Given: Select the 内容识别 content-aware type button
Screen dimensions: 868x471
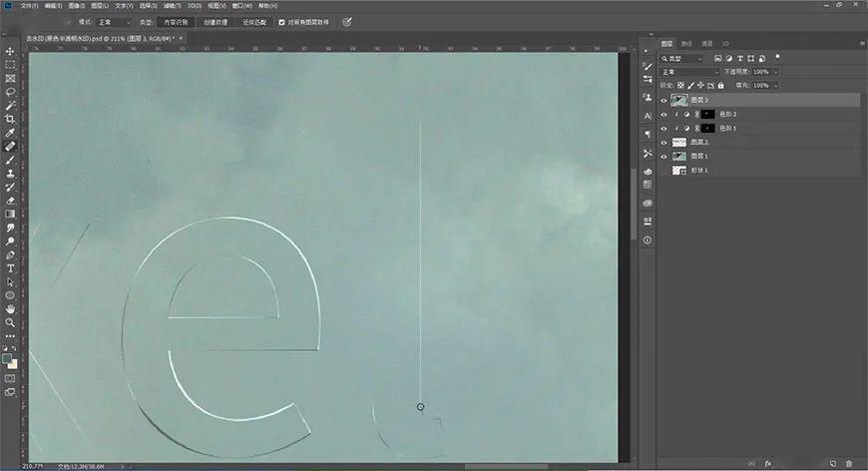Looking at the screenshot, I should click(x=176, y=22).
